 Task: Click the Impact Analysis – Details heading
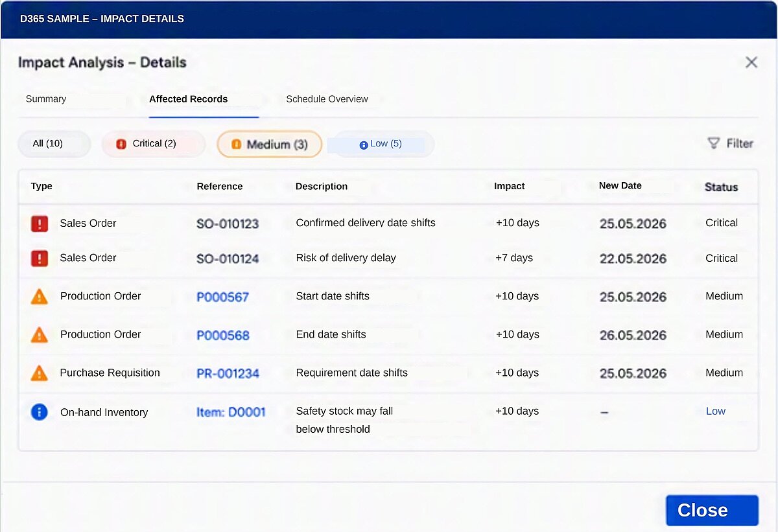tap(102, 62)
